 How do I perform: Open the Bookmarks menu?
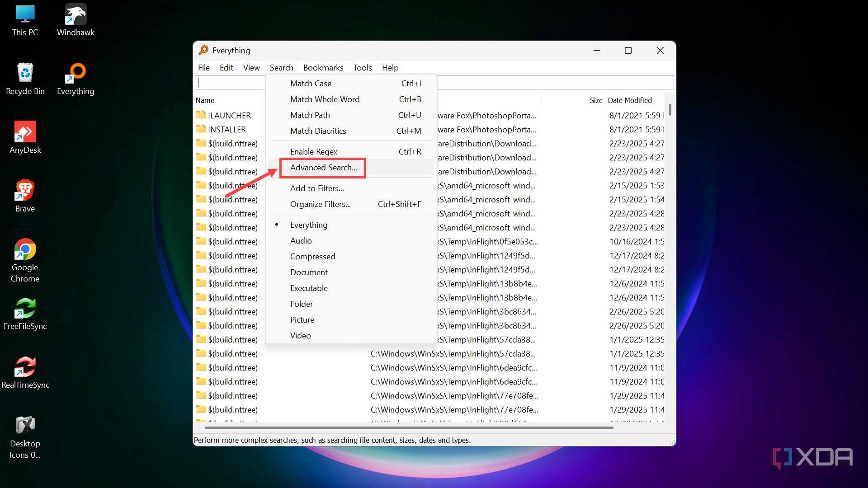pos(323,68)
